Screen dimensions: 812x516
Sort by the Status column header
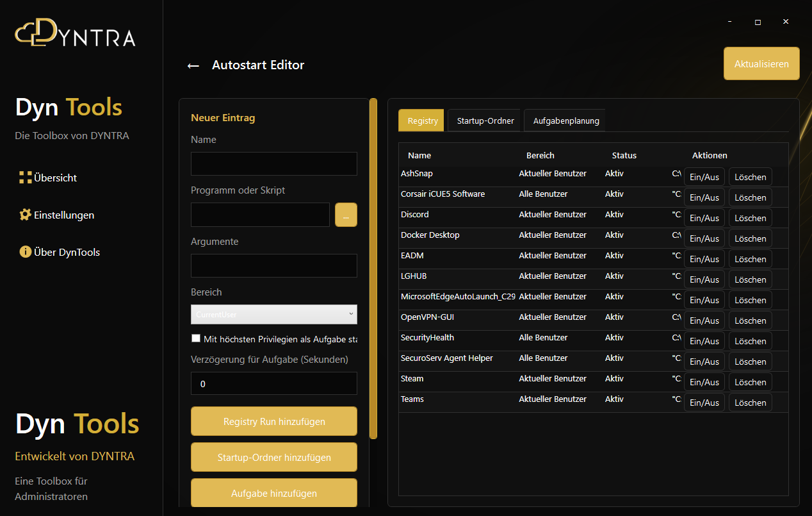[624, 155]
